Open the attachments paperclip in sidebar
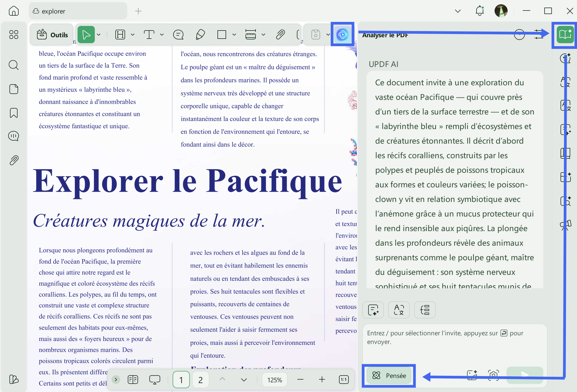The width and height of the screenshot is (577, 392). click(x=14, y=160)
